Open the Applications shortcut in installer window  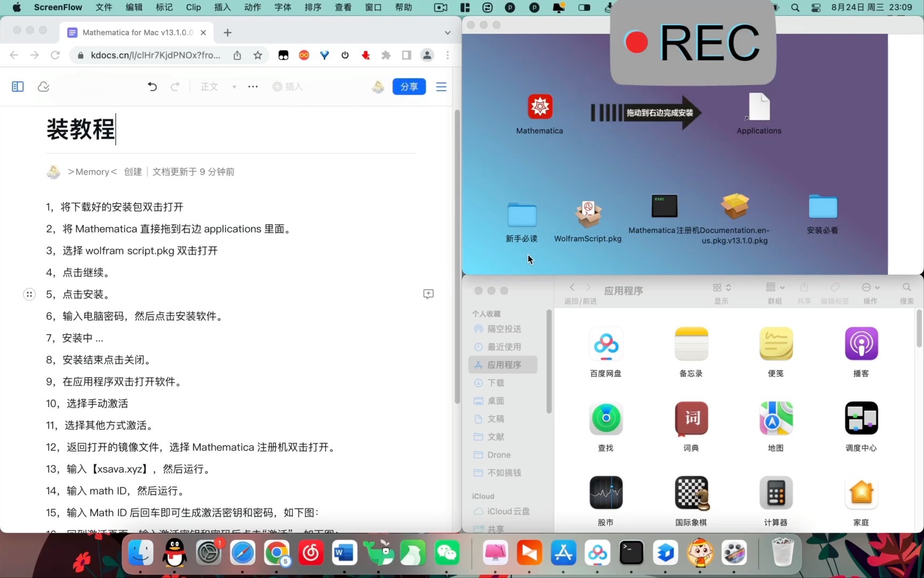[x=759, y=107]
